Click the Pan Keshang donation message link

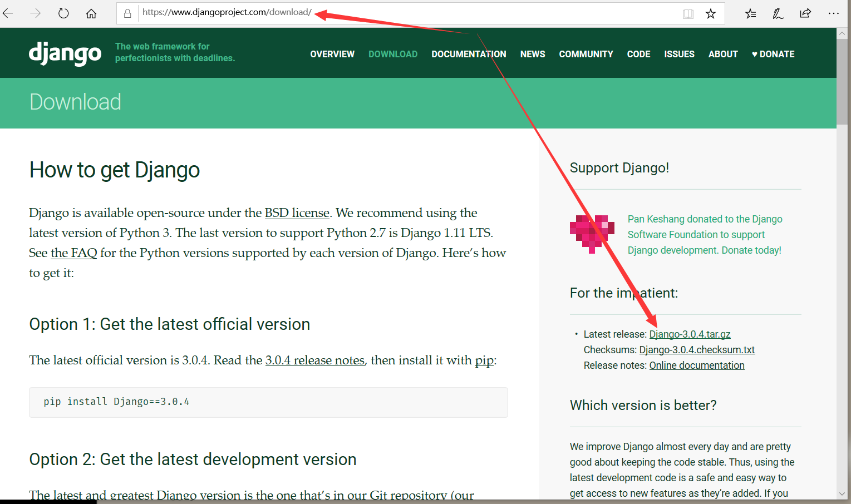(705, 235)
